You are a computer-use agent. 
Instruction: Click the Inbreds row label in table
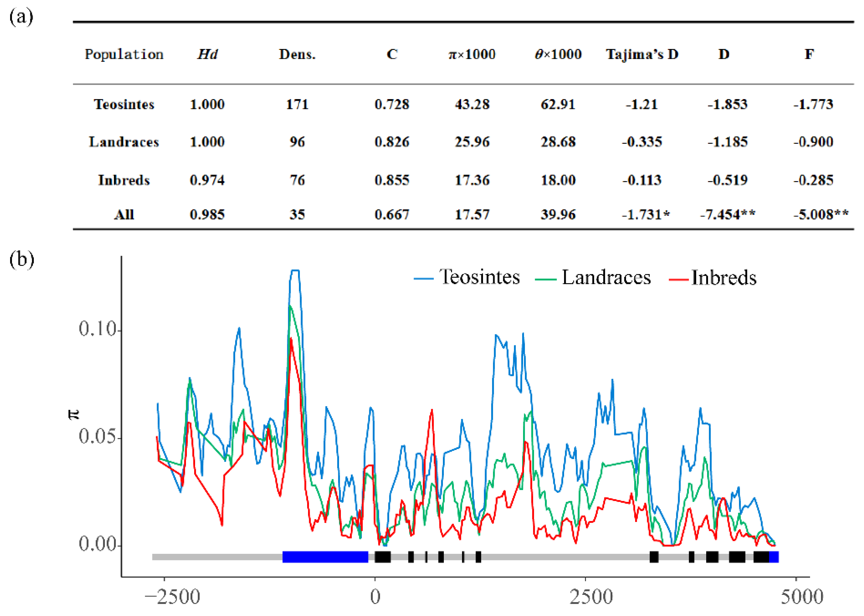pyautogui.click(x=124, y=180)
